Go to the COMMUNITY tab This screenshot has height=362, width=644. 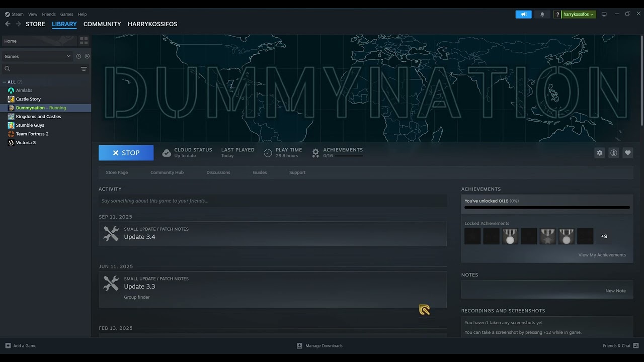102,24
